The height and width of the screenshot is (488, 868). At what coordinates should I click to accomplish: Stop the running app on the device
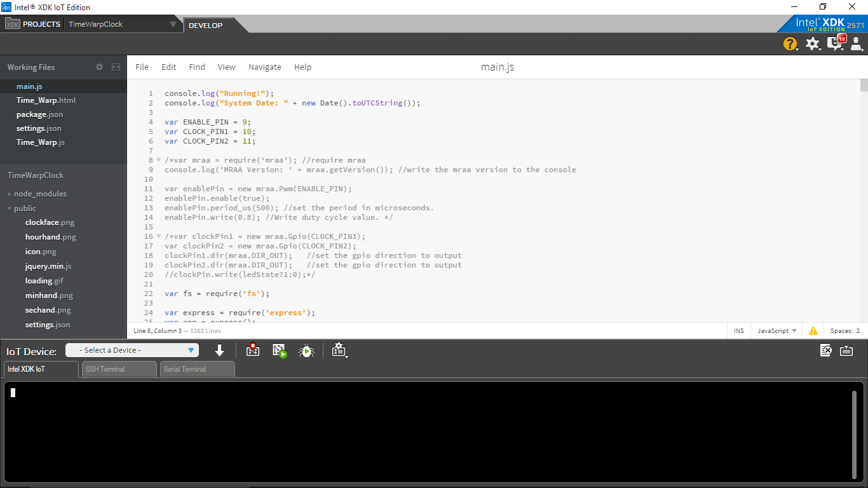[253, 350]
